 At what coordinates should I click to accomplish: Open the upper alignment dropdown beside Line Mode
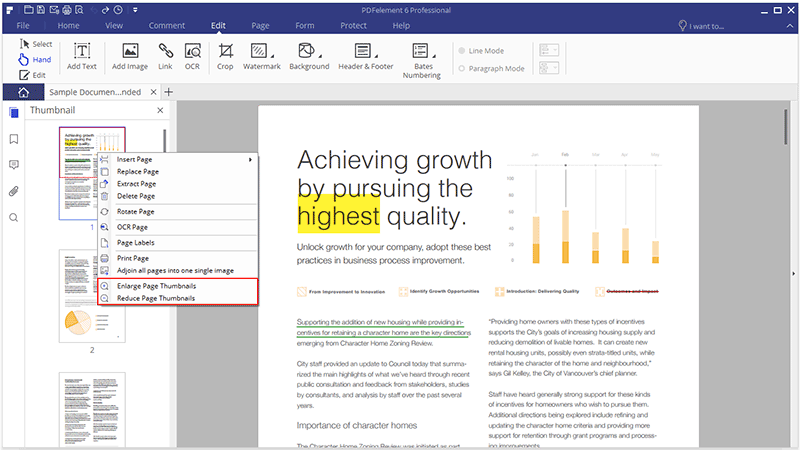549,49
